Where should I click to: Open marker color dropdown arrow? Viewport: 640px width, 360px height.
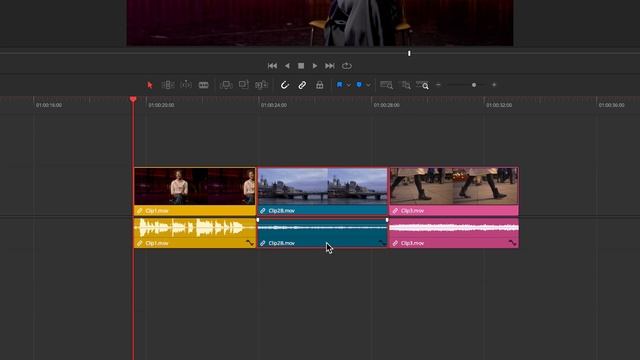(x=368, y=85)
